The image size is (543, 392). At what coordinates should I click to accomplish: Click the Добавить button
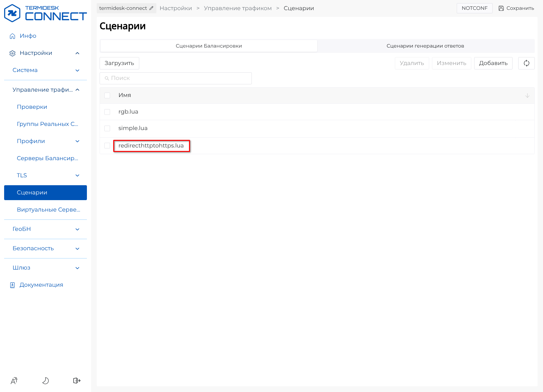point(493,63)
